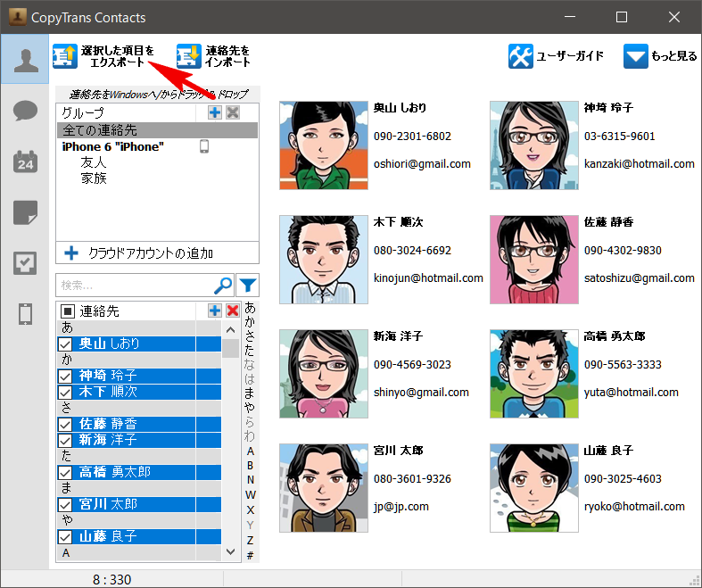Click phone number 090-4569-3023
Viewport: 702px width, 588px height.
(412, 365)
